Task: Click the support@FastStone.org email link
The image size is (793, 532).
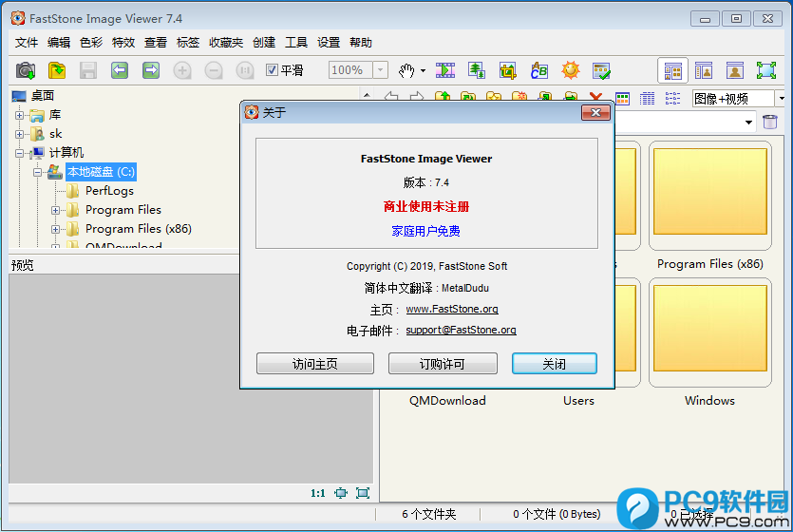Action: coord(462,331)
